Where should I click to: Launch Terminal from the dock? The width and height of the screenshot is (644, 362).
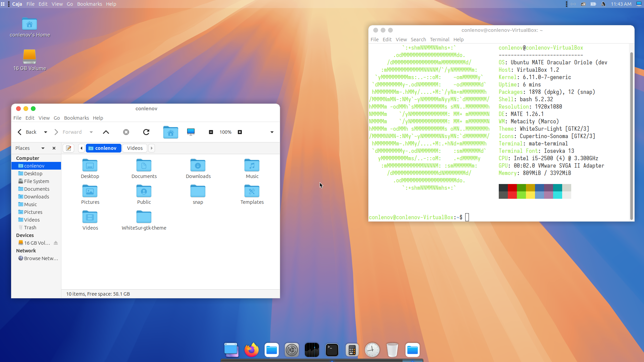tap(332, 350)
